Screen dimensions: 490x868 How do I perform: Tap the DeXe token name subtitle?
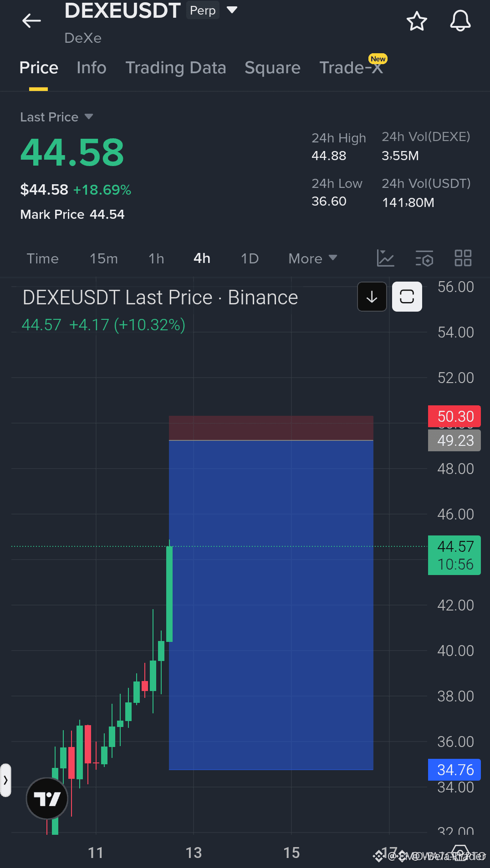83,38
